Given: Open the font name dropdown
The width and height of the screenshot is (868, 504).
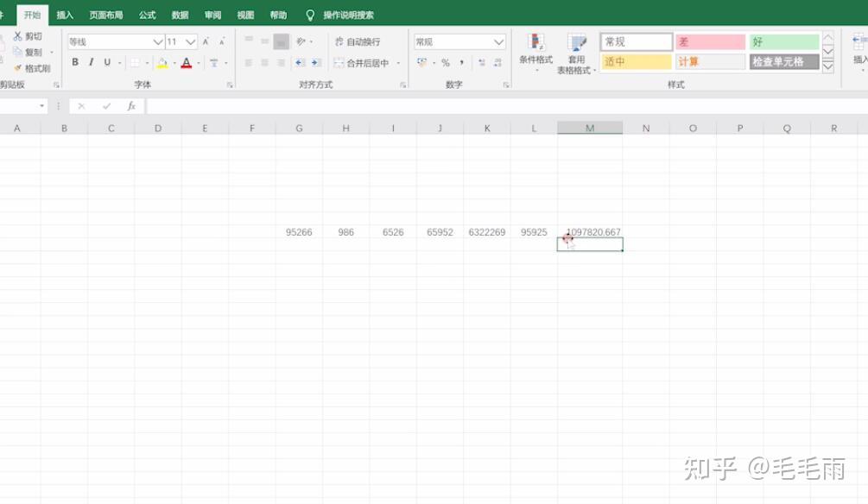Looking at the screenshot, I should point(157,41).
